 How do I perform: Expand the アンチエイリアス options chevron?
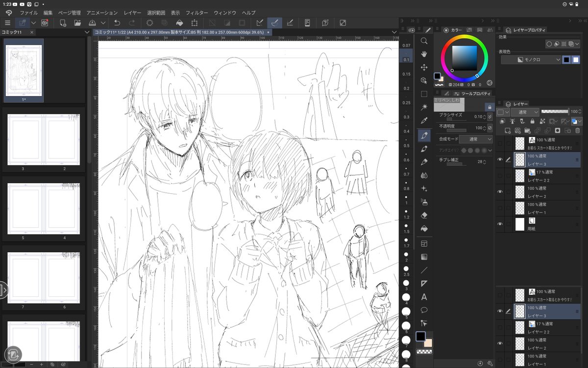point(490,150)
